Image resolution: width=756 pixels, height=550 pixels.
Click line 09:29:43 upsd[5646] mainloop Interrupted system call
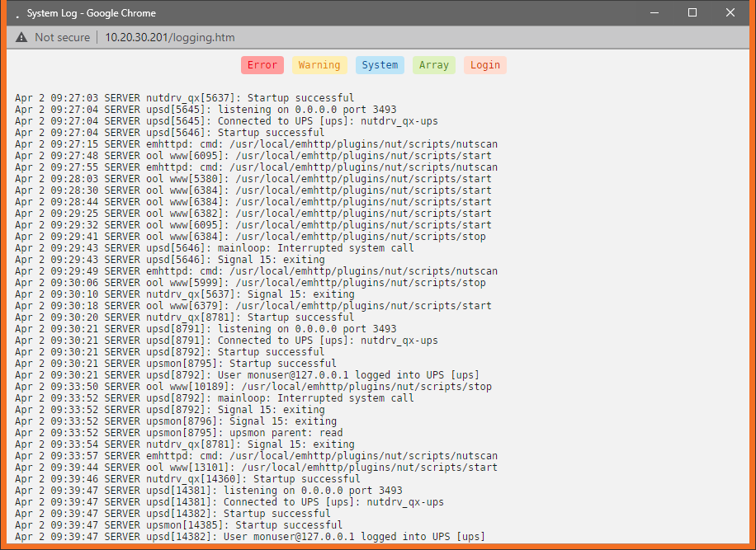point(214,248)
